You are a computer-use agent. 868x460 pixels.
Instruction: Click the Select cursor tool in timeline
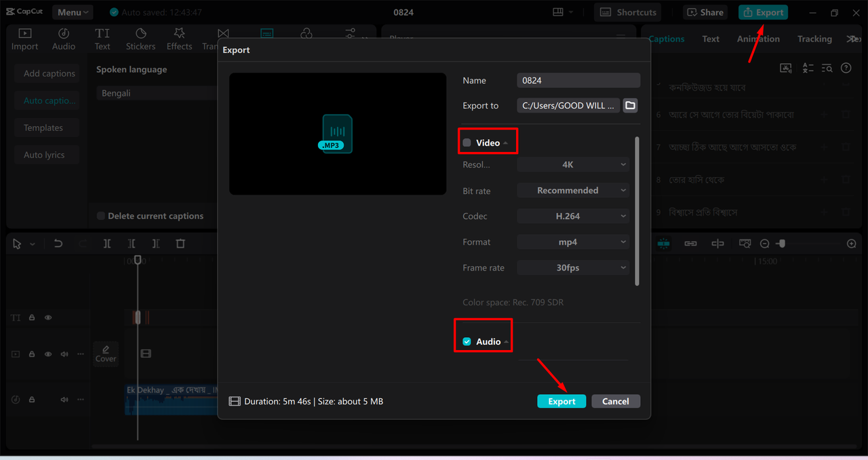(17, 244)
